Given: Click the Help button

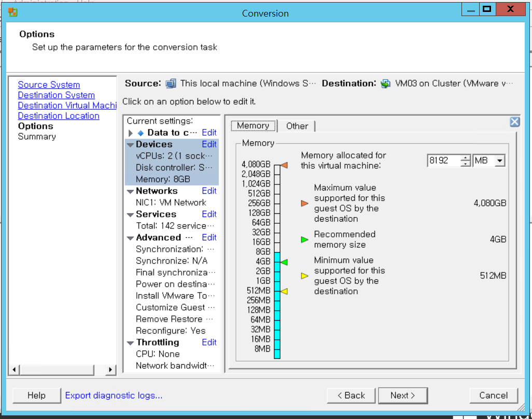Looking at the screenshot, I should (x=37, y=395).
